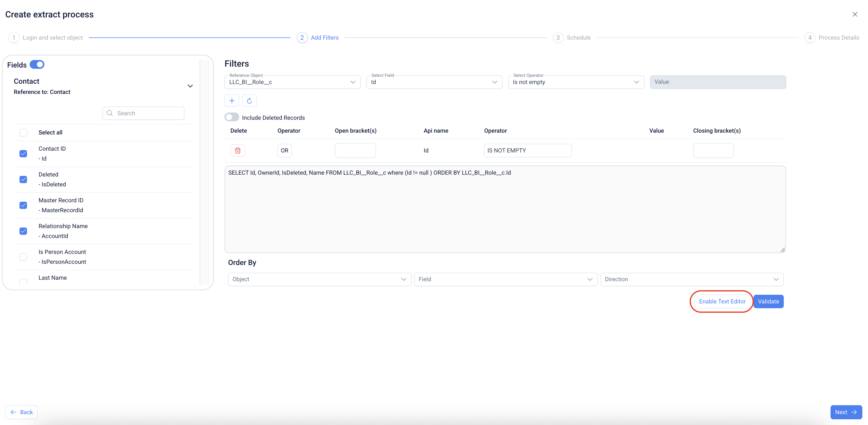
Task: Open the Reference Object dropdown
Action: coord(292,82)
